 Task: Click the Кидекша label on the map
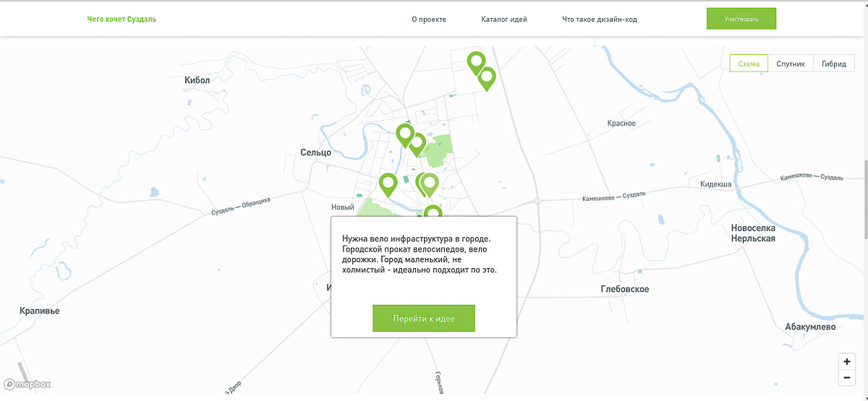click(x=716, y=184)
